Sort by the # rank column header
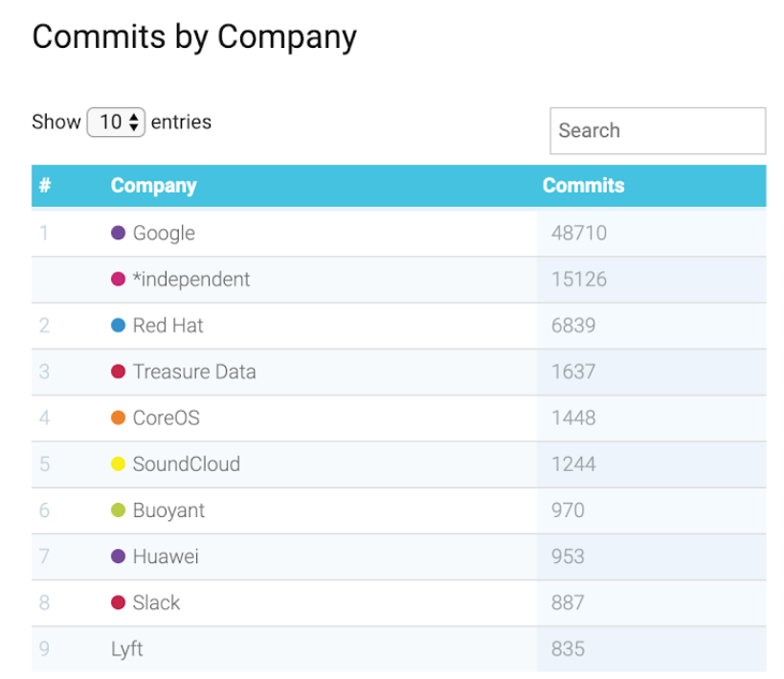 coord(45,186)
